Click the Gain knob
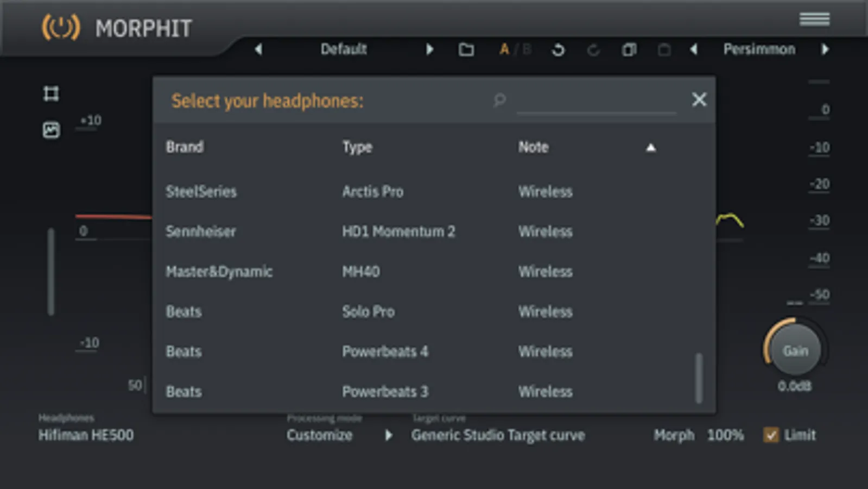The height and width of the screenshot is (489, 868). click(x=795, y=350)
